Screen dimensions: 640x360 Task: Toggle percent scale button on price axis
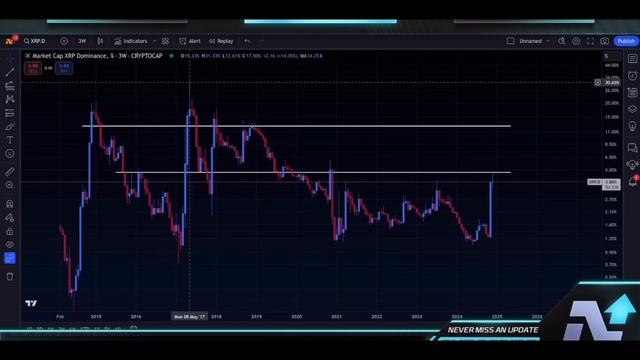point(607,56)
